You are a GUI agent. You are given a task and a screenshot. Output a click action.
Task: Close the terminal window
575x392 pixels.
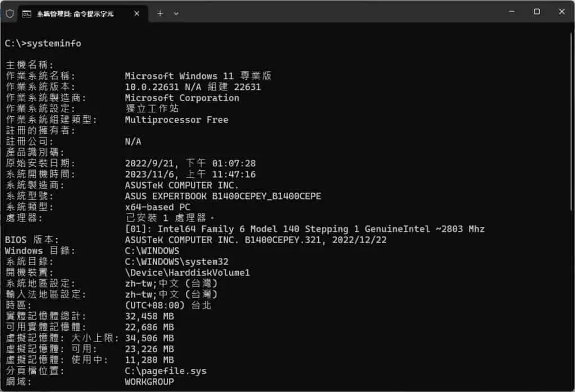[562, 12]
